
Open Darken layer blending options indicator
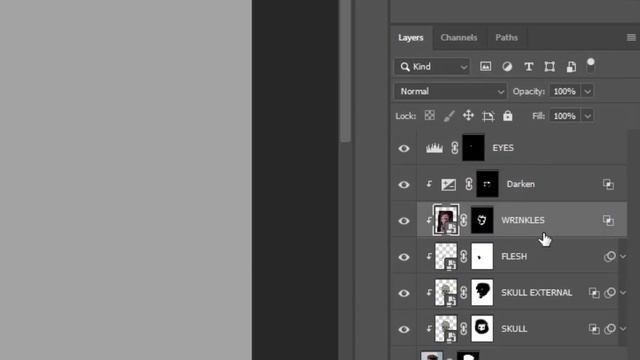[x=608, y=184]
